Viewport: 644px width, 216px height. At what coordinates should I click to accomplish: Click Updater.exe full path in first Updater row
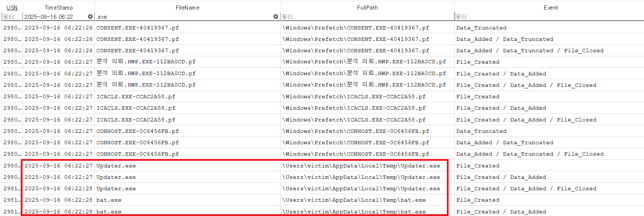coord(361,166)
